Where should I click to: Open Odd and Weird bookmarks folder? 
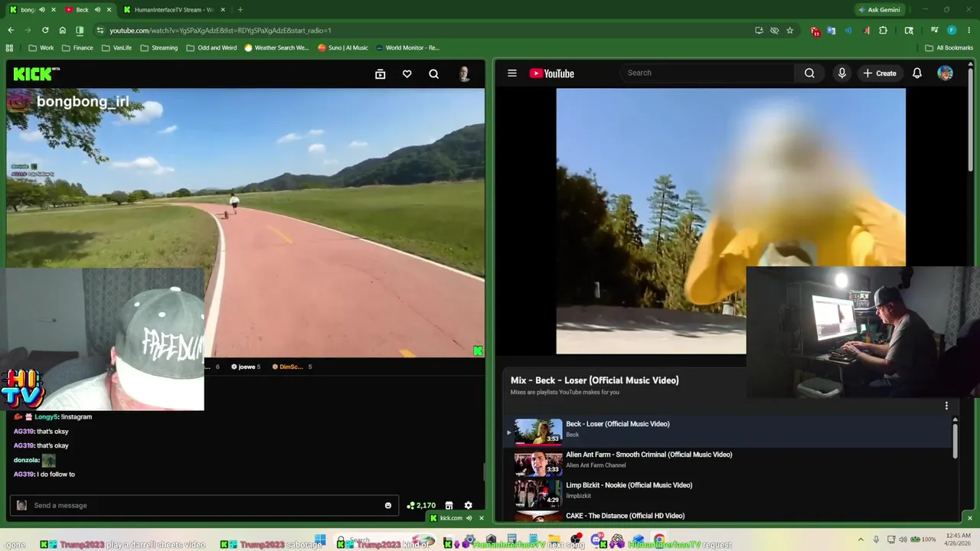[211, 47]
